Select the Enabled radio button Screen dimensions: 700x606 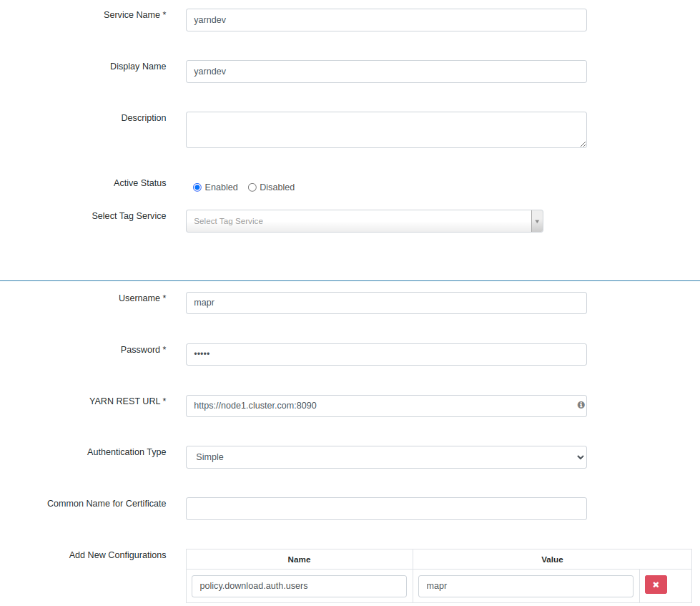[197, 187]
